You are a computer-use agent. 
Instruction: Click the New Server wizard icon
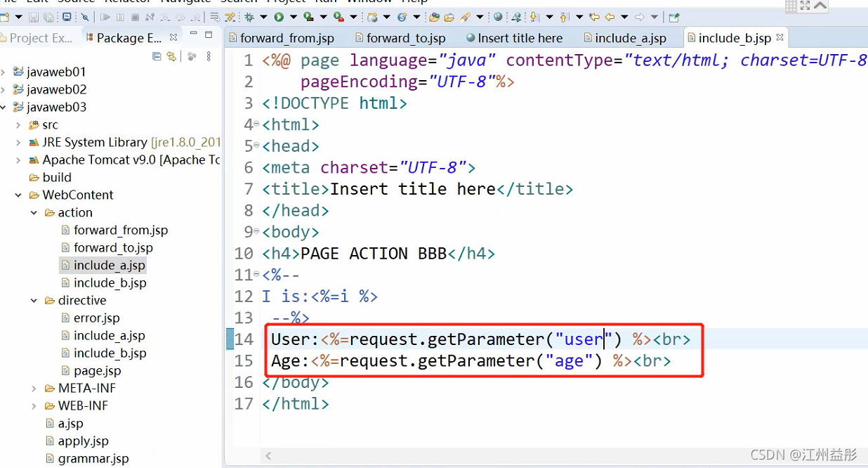pyautogui.click(x=371, y=17)
